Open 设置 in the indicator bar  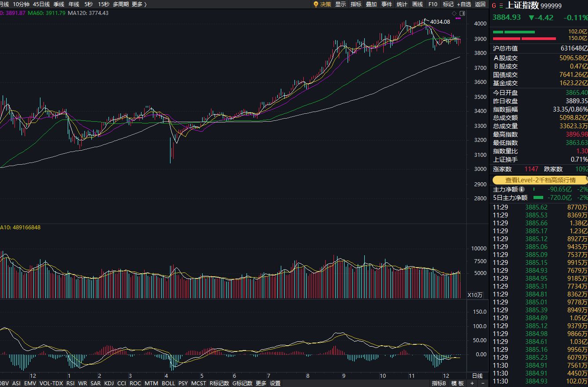coord(274,383)
